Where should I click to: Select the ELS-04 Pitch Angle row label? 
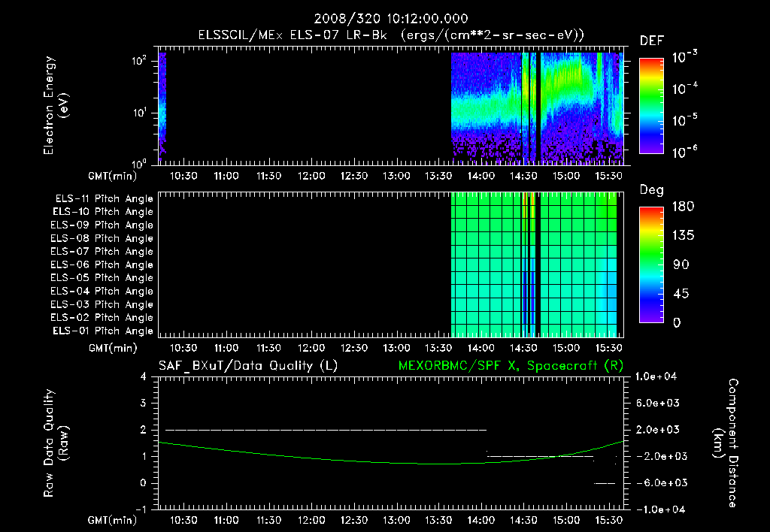pos(102,291)
